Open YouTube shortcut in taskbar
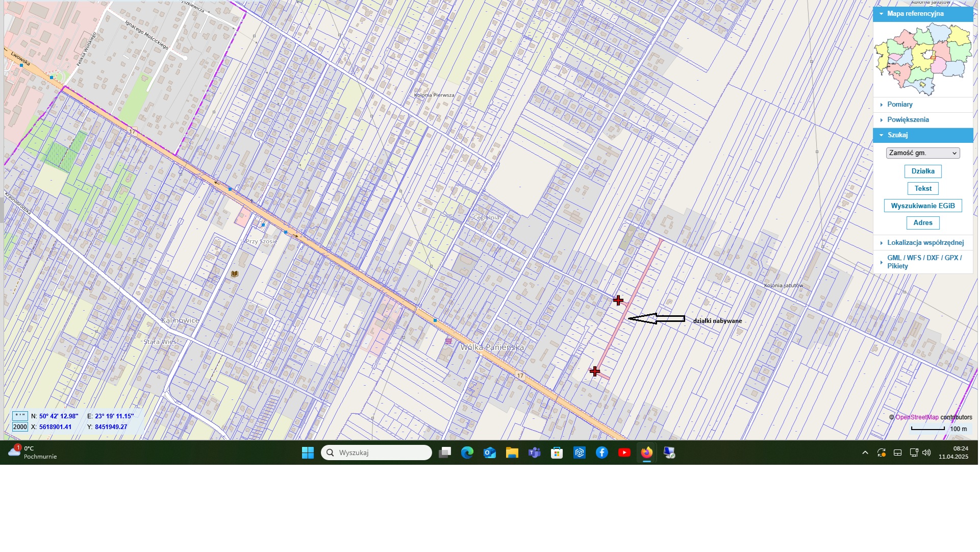The width and height of the screenshot is (980, 552). click(x=624, y=453)
